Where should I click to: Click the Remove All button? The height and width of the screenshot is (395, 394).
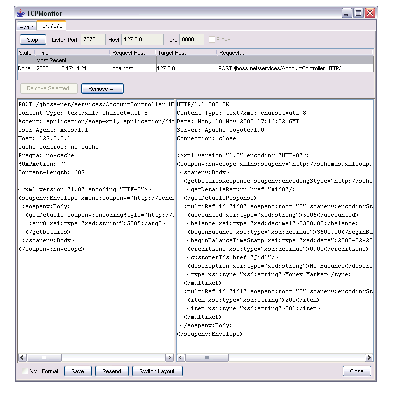click(102, 89)
